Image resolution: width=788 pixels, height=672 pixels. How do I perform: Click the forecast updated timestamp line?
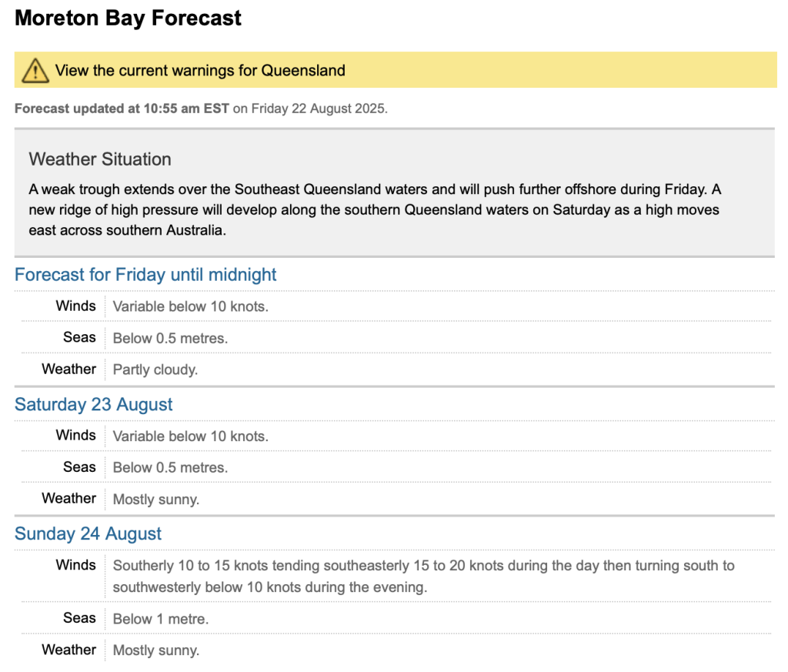coord(201,109)
